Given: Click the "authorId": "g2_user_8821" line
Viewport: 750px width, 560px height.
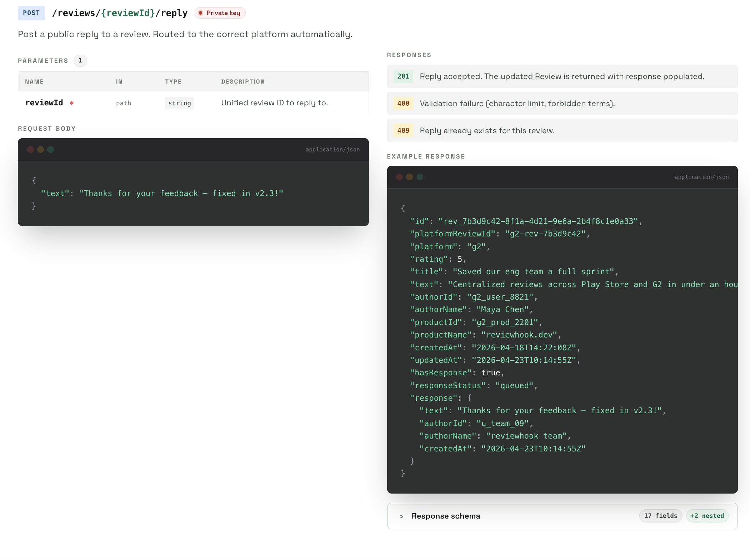Looking at the screenshot, I should click(474, 297).
